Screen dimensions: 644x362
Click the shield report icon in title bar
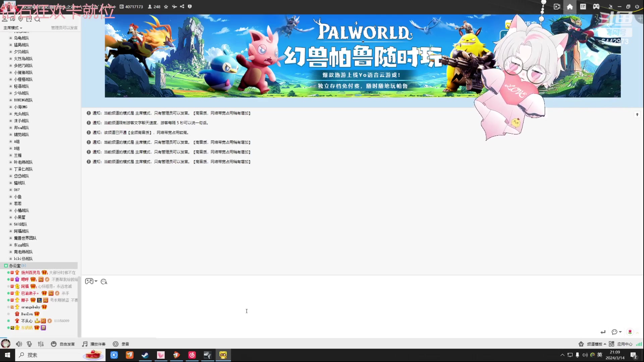[x=190, y=6]
